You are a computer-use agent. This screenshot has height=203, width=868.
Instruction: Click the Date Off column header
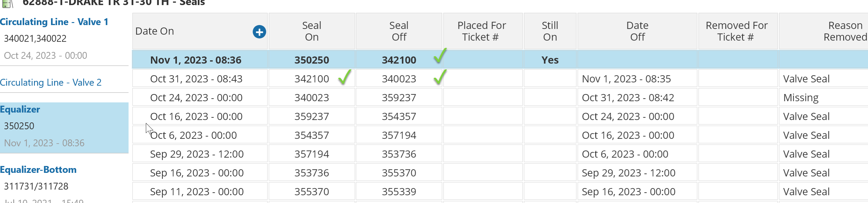pos(637,31)
